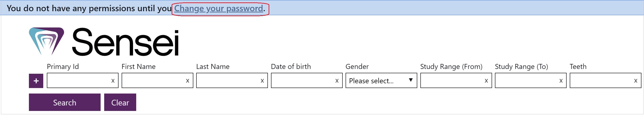Click the purple plus add-filter button
The height and width of the screenshot is (115, 644).
pos(36,81)
